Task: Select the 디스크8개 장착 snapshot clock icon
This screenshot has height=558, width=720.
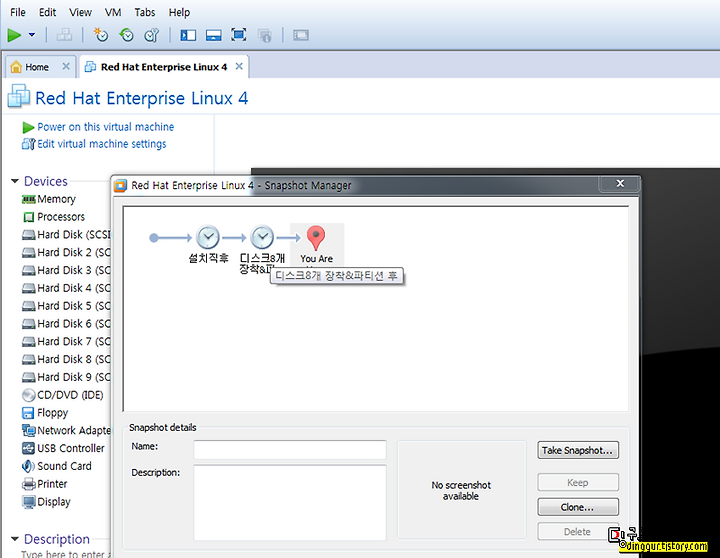Action: point(262,237)
